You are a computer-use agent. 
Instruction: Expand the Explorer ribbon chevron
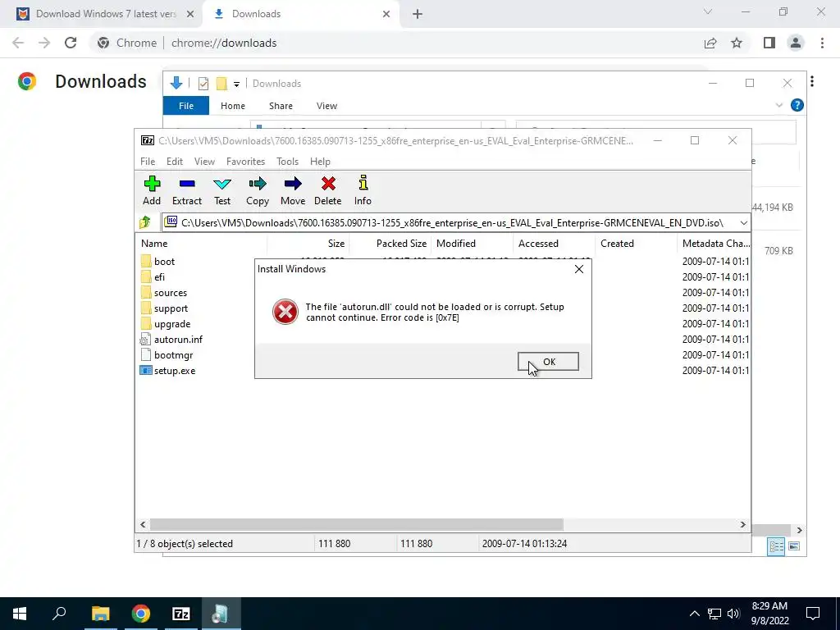[779, 105]
